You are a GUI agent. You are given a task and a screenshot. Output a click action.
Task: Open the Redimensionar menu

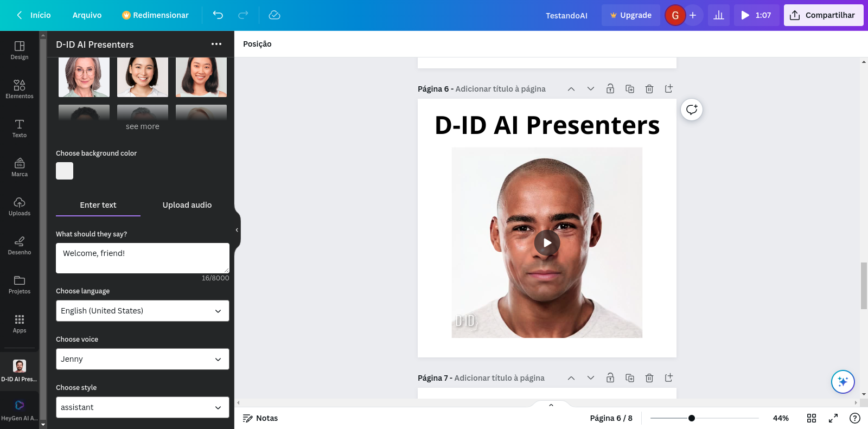[x=155, y=15]
